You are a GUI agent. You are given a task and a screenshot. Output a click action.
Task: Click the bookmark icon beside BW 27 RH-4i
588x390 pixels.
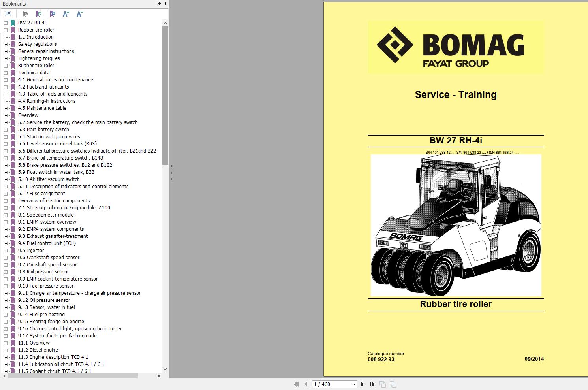tap(13, 23)
